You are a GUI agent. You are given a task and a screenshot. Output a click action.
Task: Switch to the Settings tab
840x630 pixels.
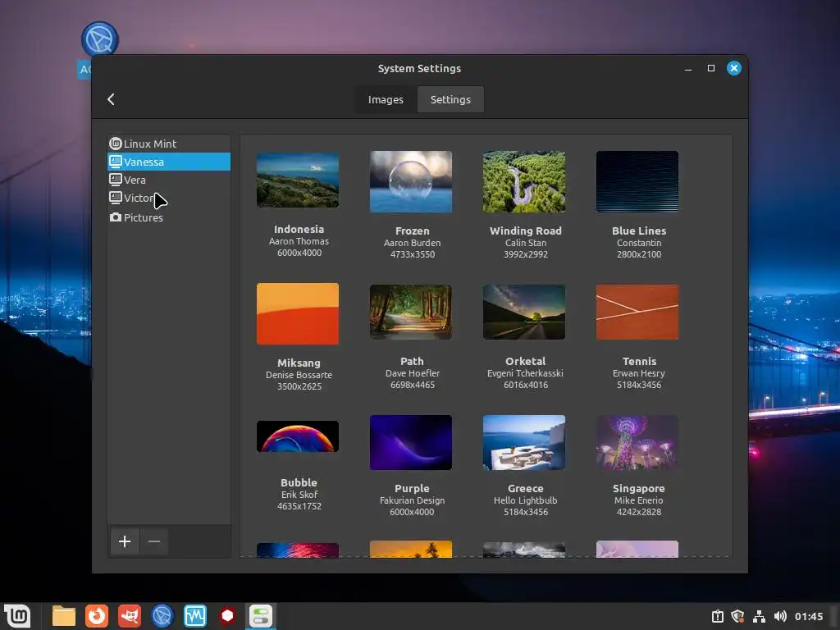click(450, 99)
